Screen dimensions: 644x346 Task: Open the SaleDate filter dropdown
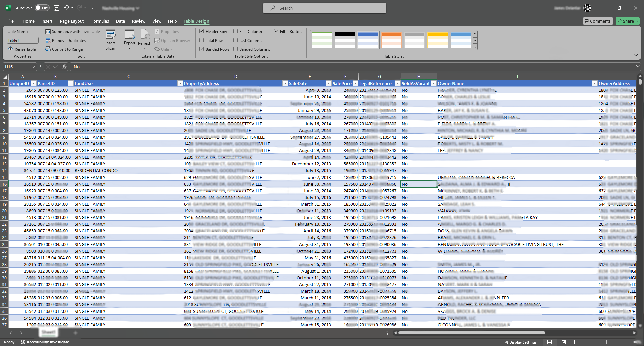pos(329,83)
